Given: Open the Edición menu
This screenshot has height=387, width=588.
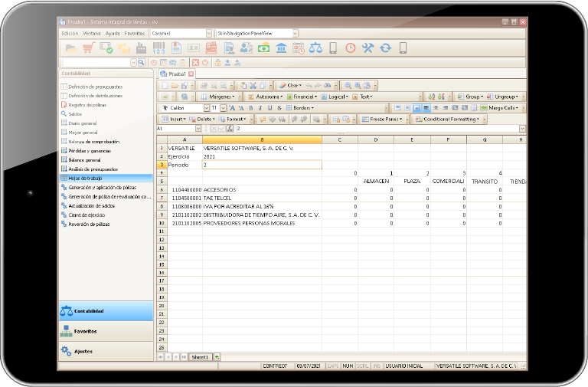Looking at the screenshot, I should (x=70, y=34).
